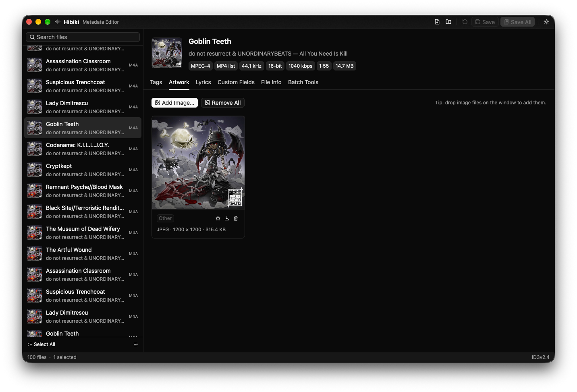Image resolution: width=577 pixels, height=392 pixels.
Task: Switch to the Lyrics tab
Action: [203, 82]
